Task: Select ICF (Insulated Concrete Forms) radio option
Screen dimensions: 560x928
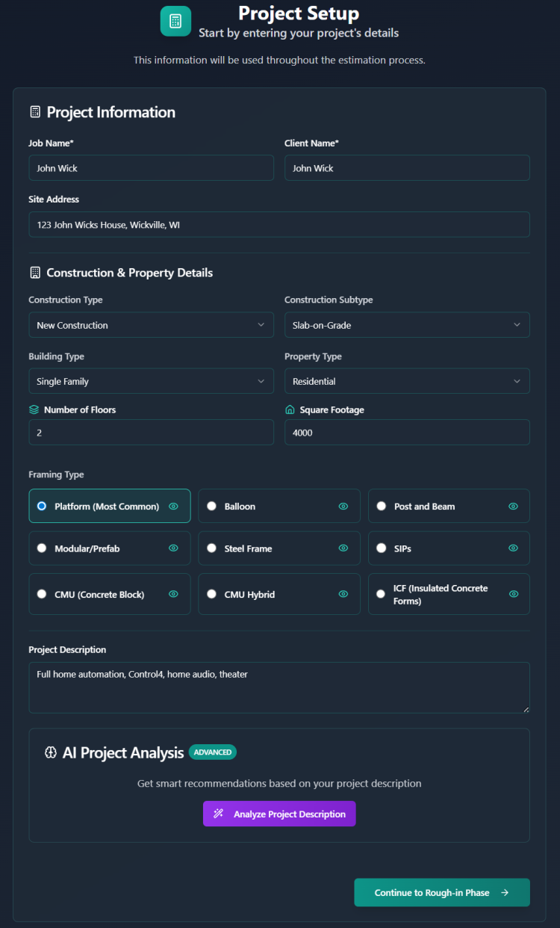Action: pos(382,594)
